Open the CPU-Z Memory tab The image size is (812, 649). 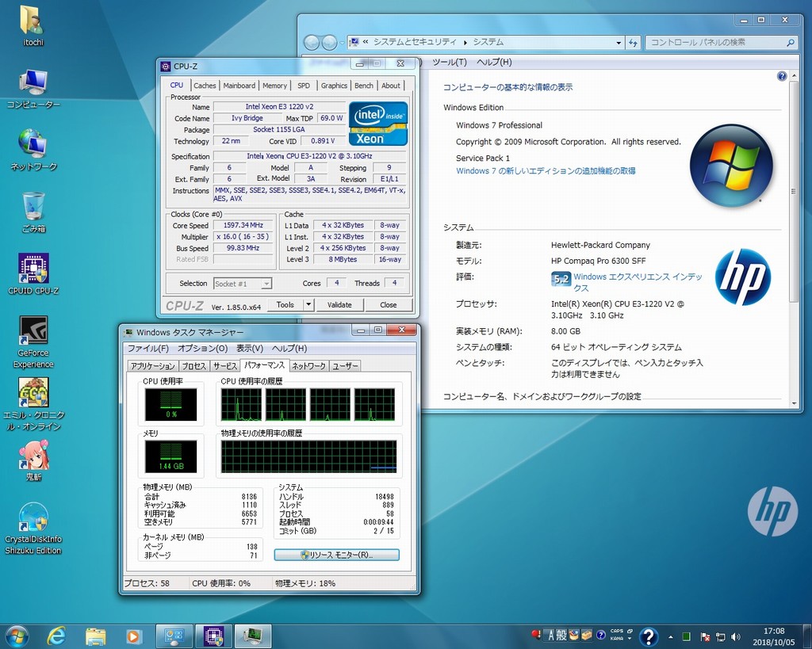[x=274, y=86]
